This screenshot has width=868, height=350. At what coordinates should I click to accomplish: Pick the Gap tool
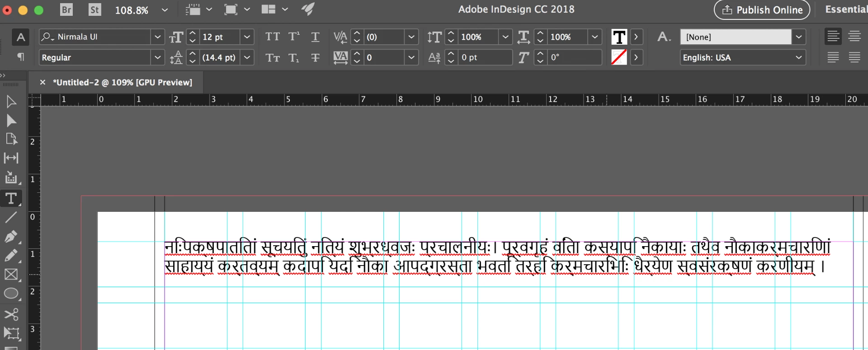coord(11,158)
